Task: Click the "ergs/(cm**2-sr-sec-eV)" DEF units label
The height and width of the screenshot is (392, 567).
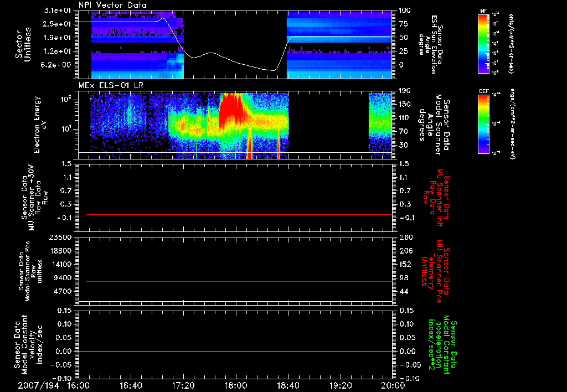Action: coord(512,123)
